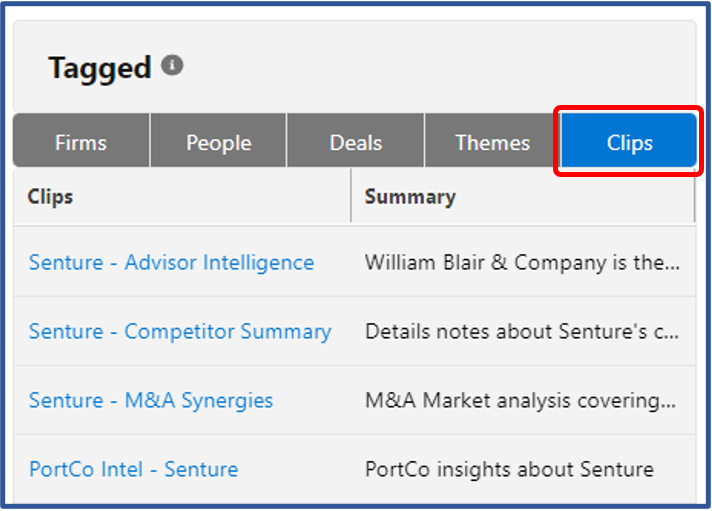This screenshot has width=712, height=511.
Task: Open Senture - M&A Synergies clip link
Action: click(151, 401)
